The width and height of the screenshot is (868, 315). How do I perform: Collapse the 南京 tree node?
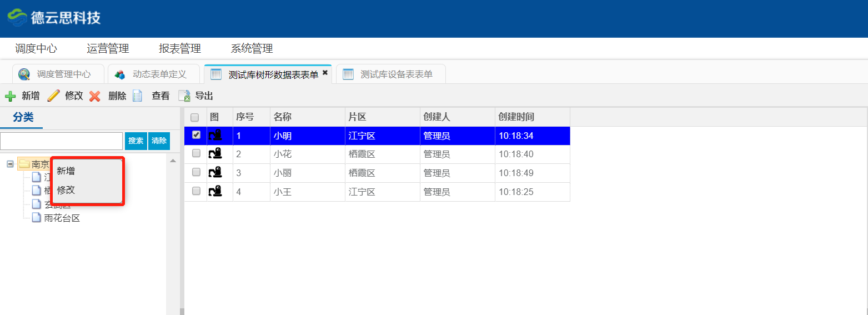pyautogui.click(x=10, y=164)
